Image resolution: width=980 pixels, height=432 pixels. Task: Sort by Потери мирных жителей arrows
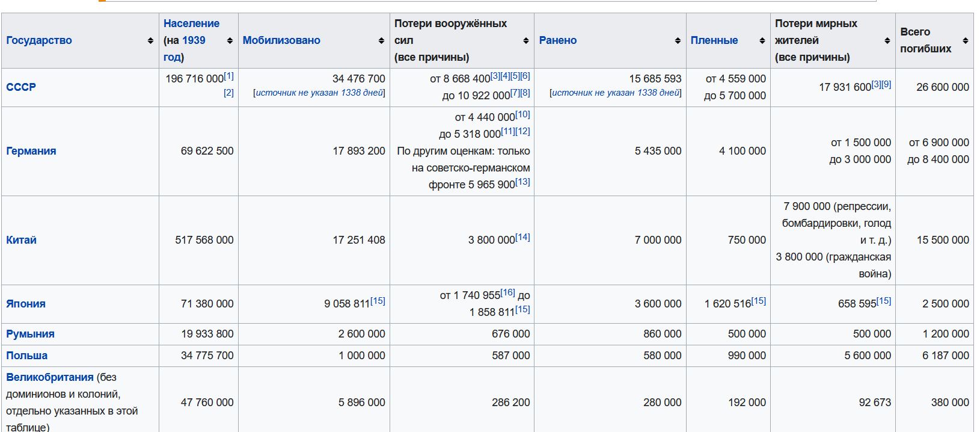tap(887, 41)
